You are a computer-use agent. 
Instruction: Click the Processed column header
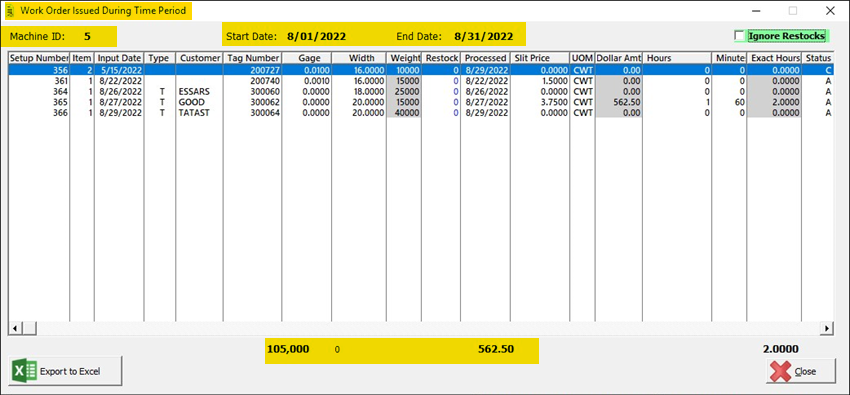tap(485, 58)
